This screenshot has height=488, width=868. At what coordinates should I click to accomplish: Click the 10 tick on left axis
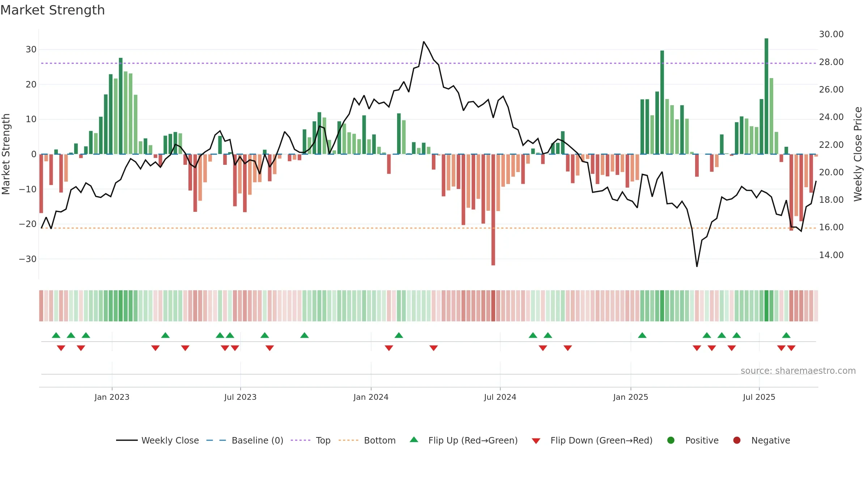coord(31,119)
